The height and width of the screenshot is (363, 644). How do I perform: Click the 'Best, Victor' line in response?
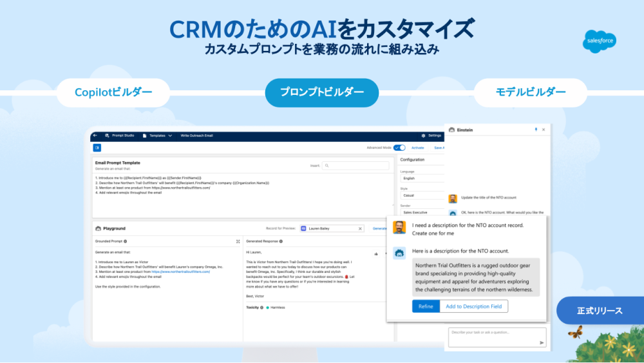255,297
